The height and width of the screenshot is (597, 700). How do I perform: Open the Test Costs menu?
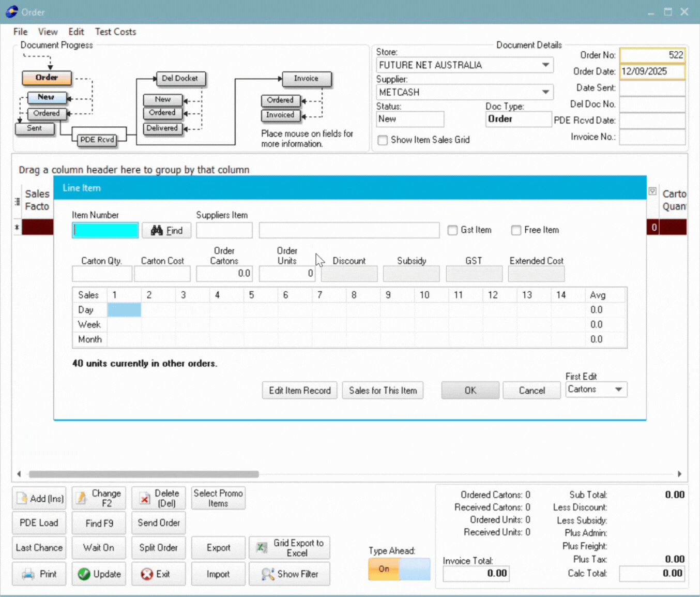pos(115,32)
